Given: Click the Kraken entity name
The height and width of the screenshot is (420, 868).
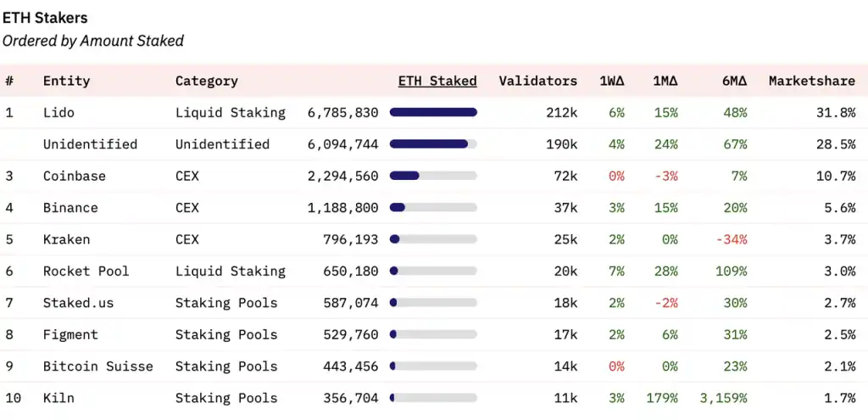Looking at the screenshot, I should tap(66, 239).
